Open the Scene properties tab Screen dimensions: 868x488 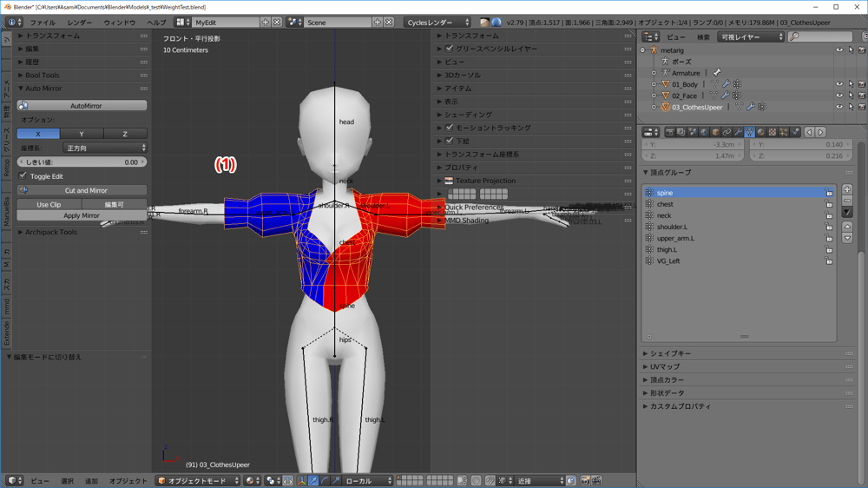click(x=693, y=132)
